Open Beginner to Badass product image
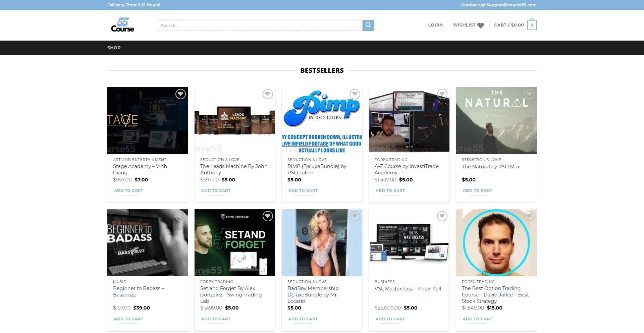The width and height of the screenshot is (644, 333). pyautogui.click(x=148, y=243)
